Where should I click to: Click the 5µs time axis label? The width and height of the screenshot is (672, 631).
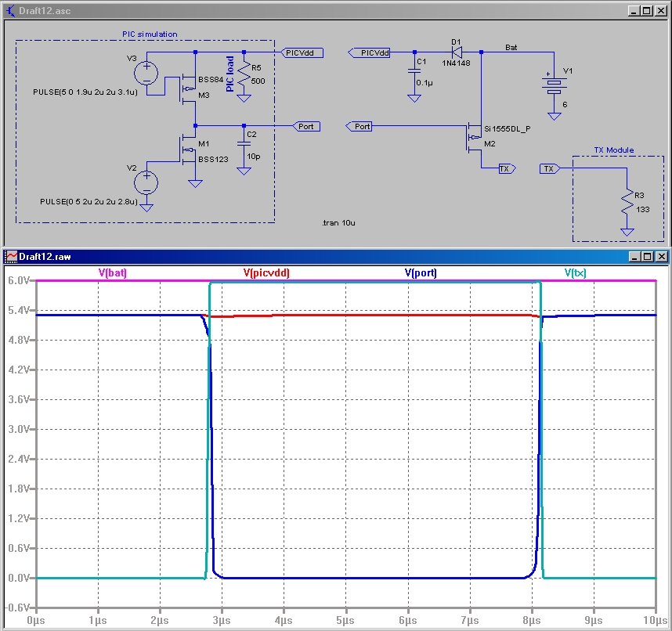(x=345, y=620)
